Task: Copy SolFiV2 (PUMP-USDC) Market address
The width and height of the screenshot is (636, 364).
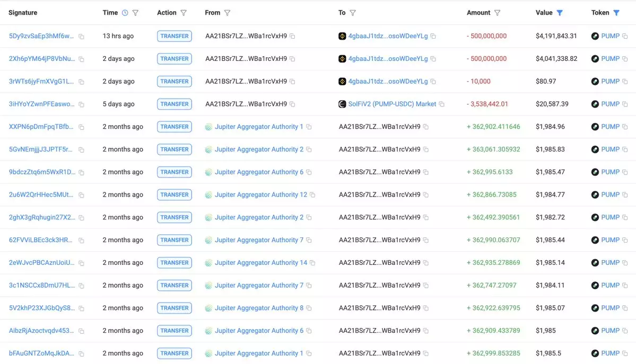Action: tap(442, 104)
